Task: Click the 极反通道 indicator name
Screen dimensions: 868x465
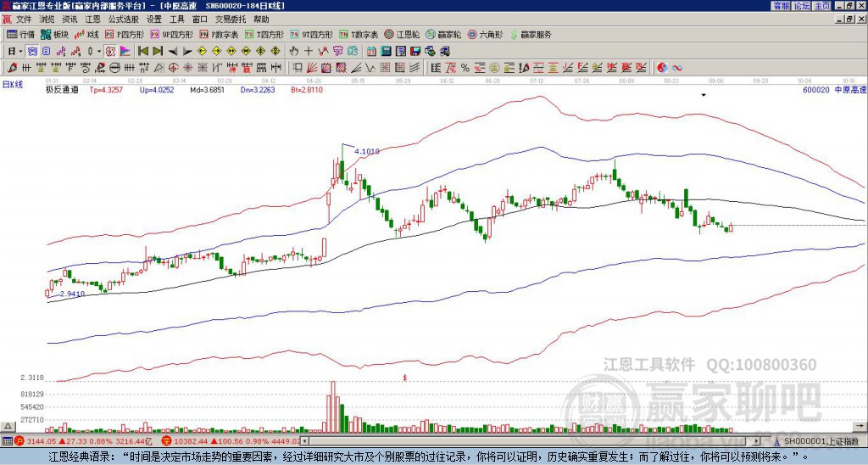Action: pyautogui.click(x=62, y=89)
